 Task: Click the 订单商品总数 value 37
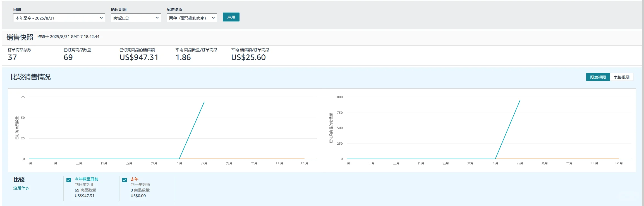(12, 57)
